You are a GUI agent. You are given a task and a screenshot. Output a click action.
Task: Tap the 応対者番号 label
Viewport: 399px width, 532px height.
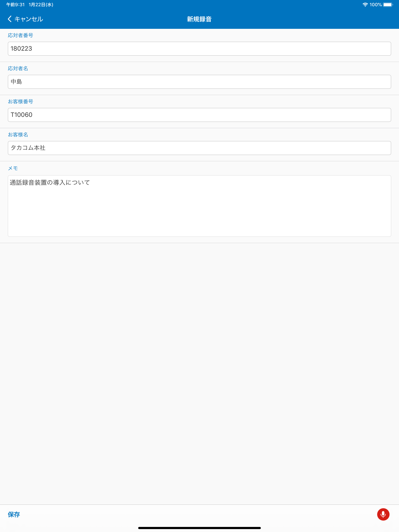point(20,35)
